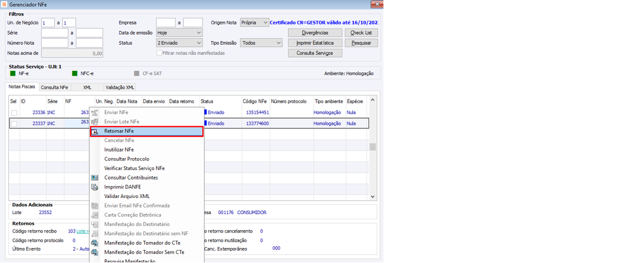Click the Tipo ambiente column header
This screenshot has height=263, width=644.
329,101
